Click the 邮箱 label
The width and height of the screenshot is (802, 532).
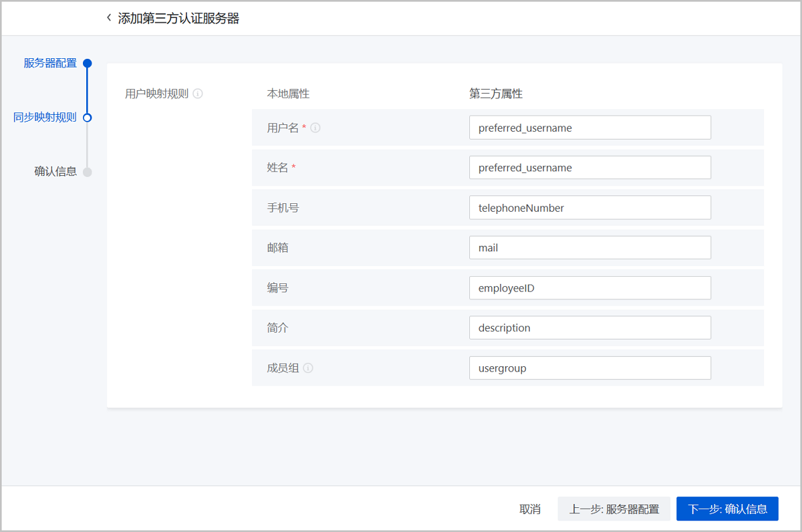(277, 248)
